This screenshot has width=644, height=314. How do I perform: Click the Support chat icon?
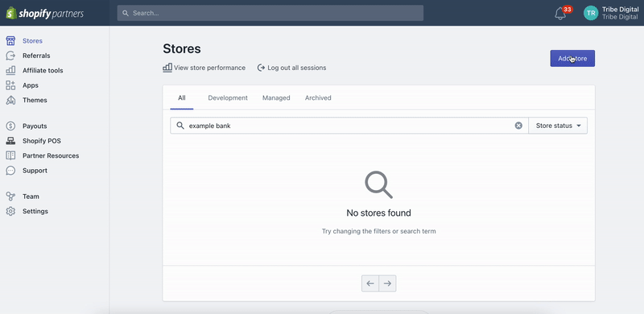pyautogui.click(x=10, y=170)
